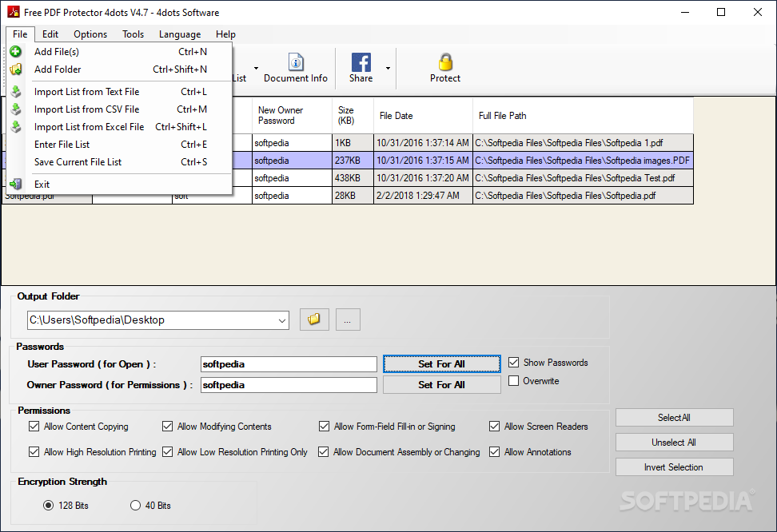777x532 pixels.
Task: Open the Options menu
Action: pyautogui.click(x=90, y=34)
